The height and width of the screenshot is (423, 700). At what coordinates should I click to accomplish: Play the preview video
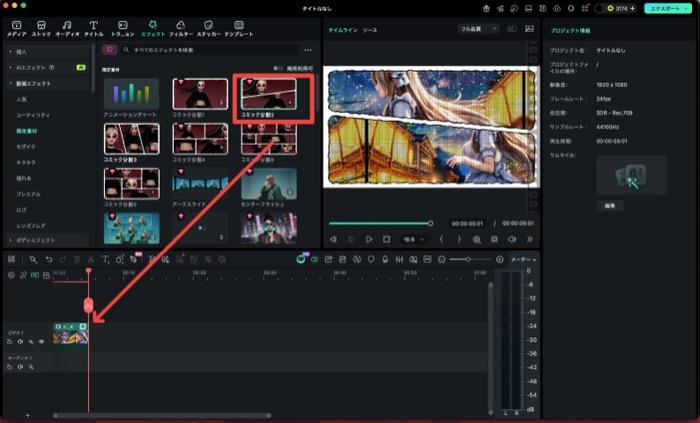point(369,239)
